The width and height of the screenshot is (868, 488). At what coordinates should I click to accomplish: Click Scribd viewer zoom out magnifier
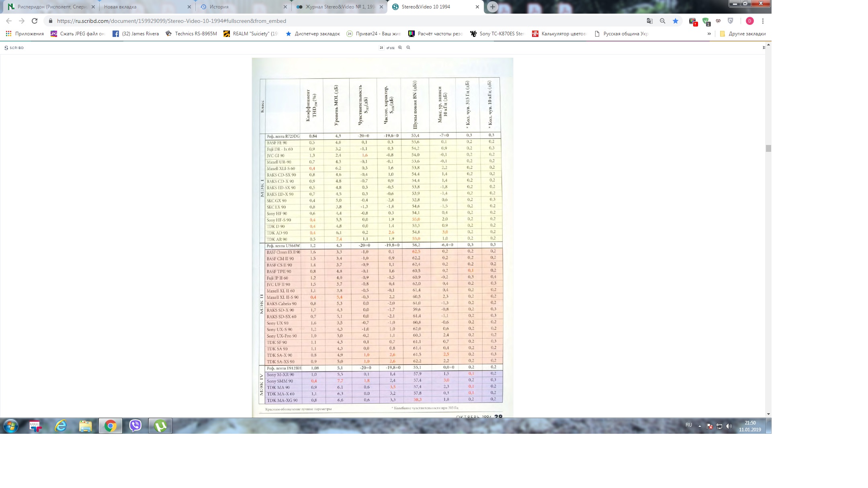click(408, 47)
